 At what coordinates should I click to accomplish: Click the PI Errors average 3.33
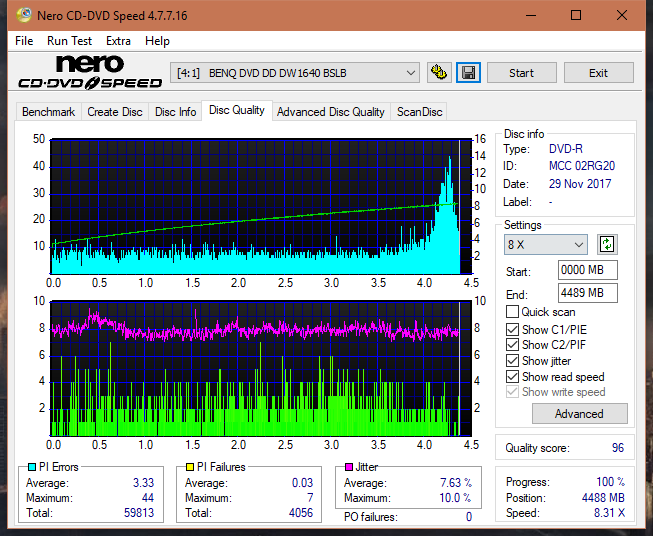point(143,483)
